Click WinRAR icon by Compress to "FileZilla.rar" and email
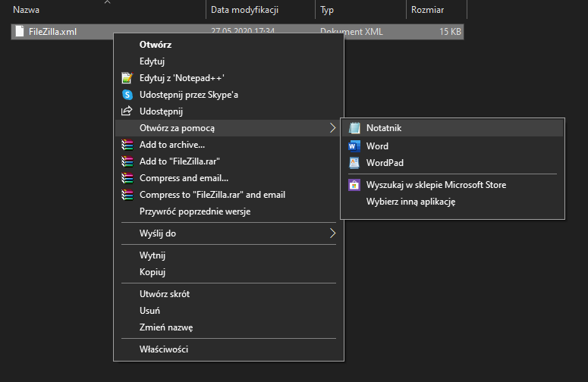588x382 pixels. coord(127,195)
